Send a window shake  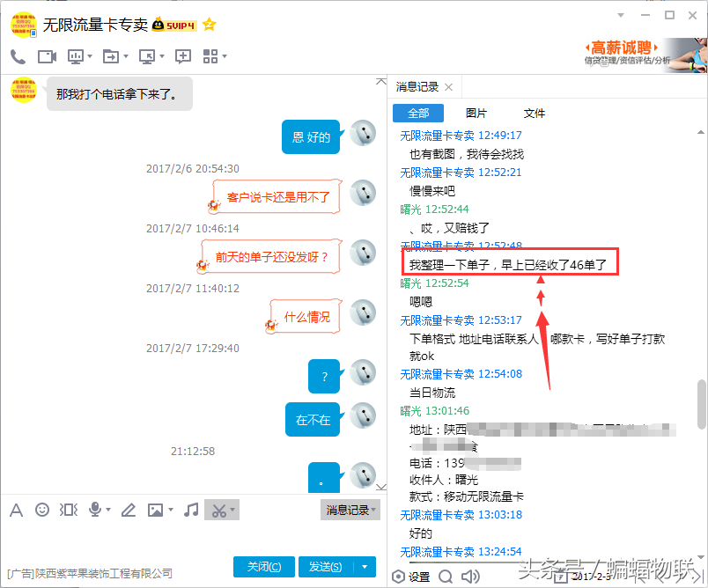coord(69,510)
